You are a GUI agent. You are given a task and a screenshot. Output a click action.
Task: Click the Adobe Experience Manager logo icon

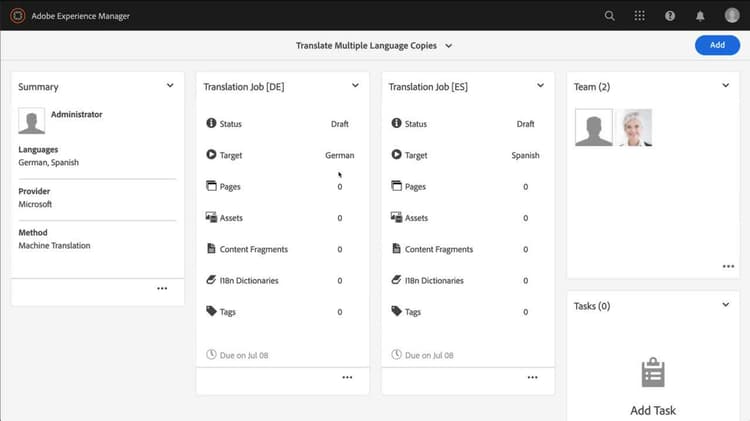18,16
